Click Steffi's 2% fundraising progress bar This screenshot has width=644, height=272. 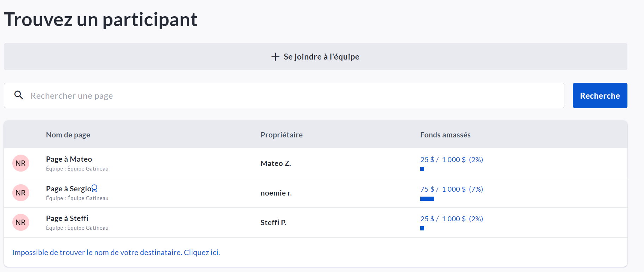[x=422, y=228]
